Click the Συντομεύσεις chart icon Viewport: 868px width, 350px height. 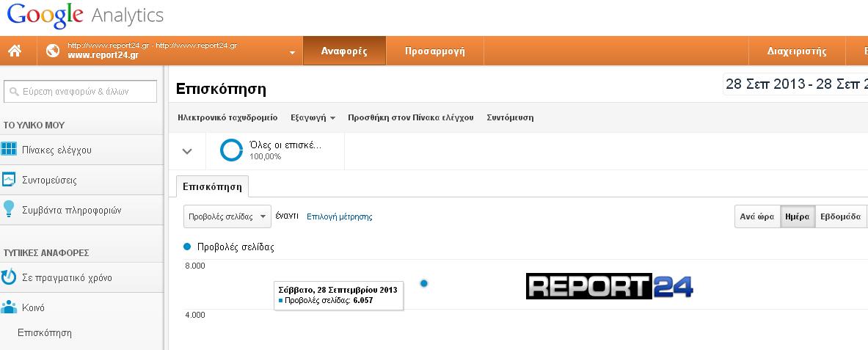(x=9, y=180)
